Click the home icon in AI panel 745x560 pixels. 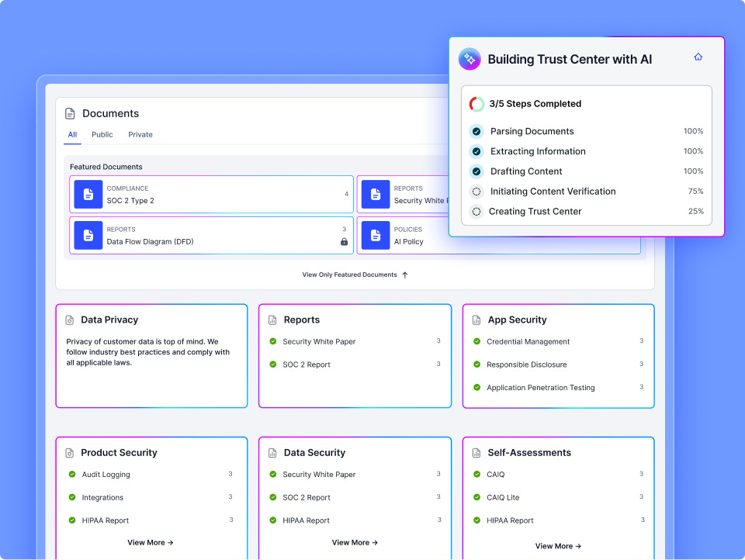click(698, 57)
